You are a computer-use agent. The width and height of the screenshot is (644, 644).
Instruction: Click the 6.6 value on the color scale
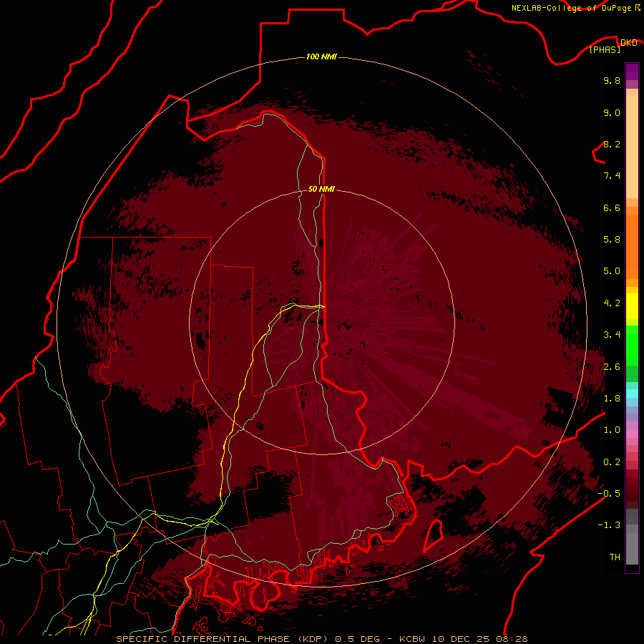(612, 208)
